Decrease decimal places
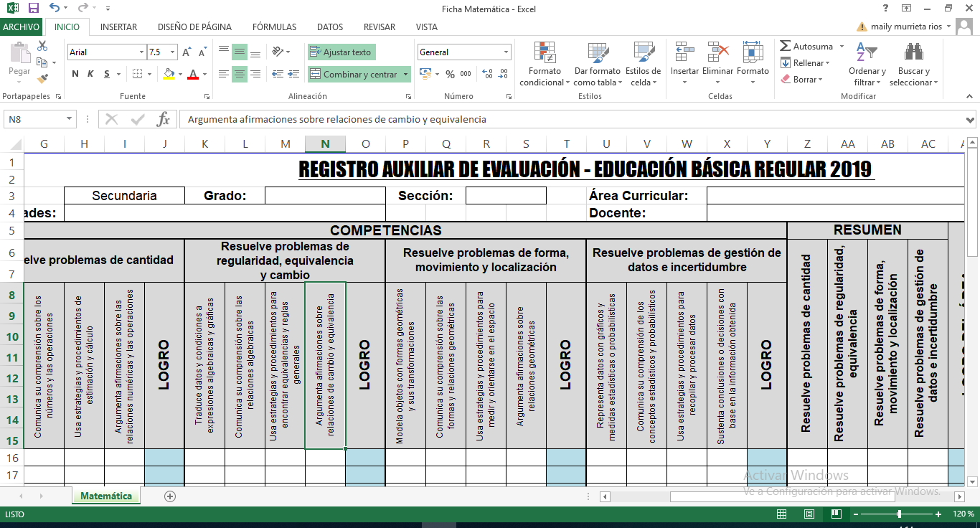The image size is (980, 528). tap(504, 74)
